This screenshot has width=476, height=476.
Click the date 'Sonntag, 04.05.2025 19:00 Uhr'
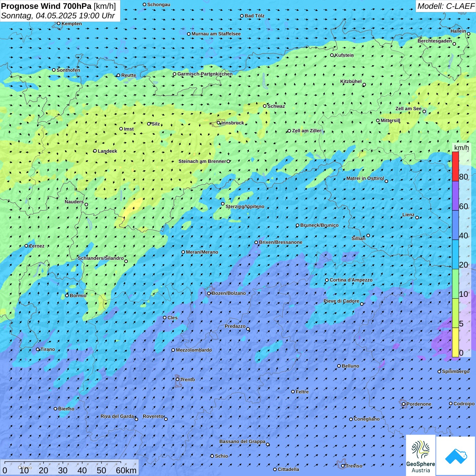[58, 16]
